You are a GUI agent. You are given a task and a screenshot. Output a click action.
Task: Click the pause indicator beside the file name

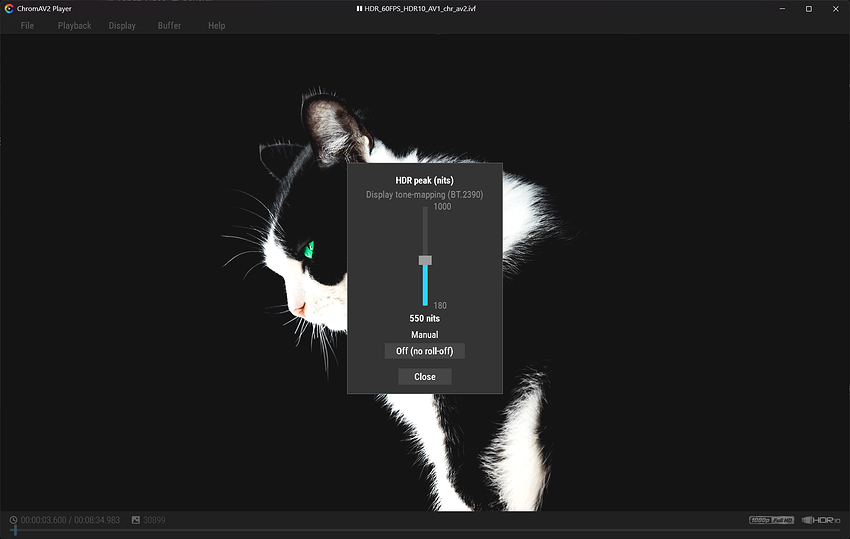[359, 9]
